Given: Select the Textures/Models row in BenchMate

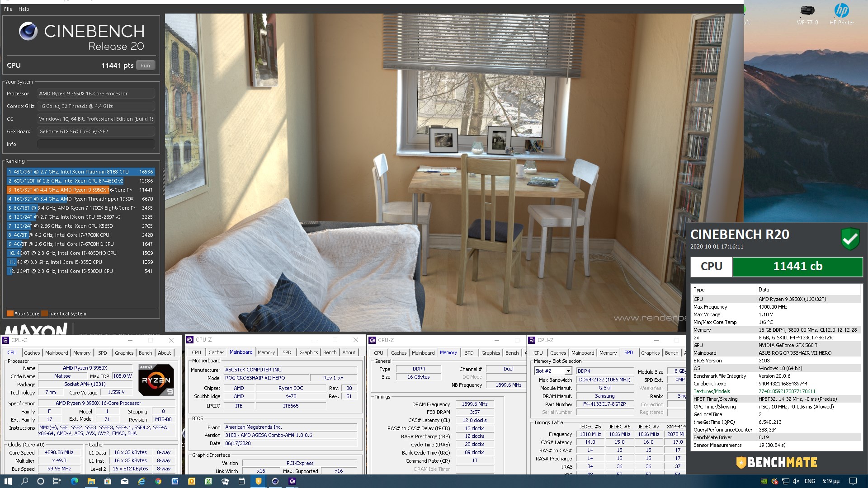Looking at the screenshot, I should [776, 391].
